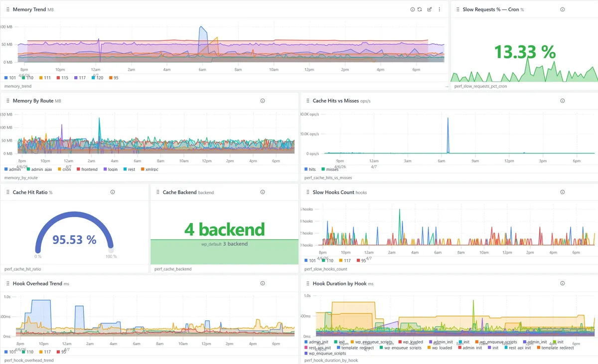Click the legend overflow arrow in Memory Trend

(446, 86)
